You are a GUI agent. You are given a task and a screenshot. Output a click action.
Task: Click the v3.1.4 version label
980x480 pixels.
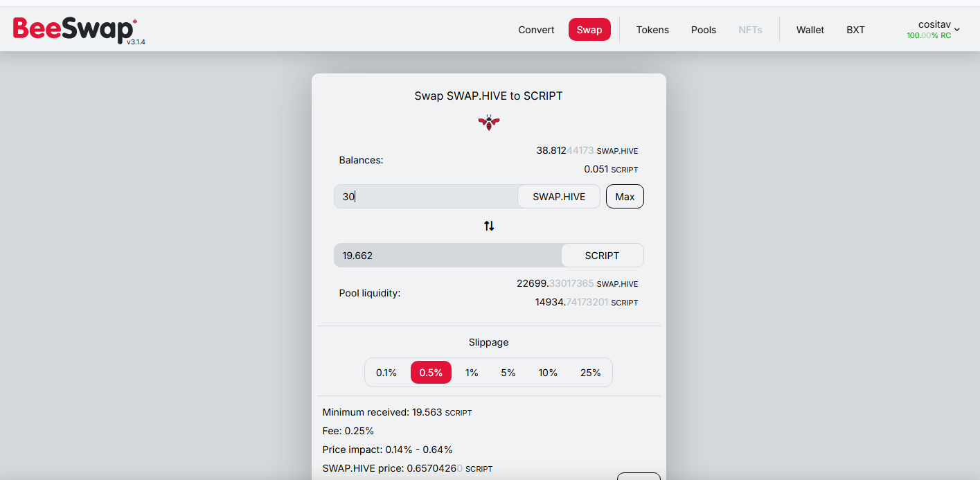(136, 42)
